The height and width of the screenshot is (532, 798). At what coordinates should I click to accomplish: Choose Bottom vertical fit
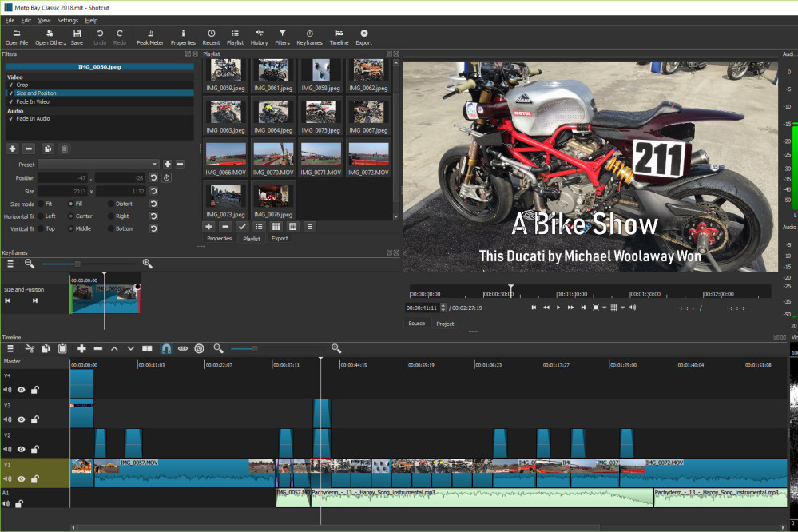click(110, 228)
